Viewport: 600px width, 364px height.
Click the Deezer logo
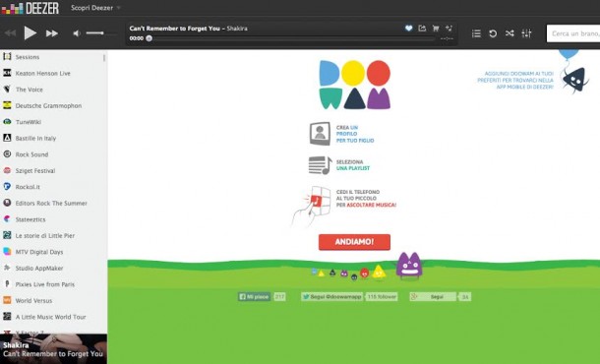(x=30, y=8)
